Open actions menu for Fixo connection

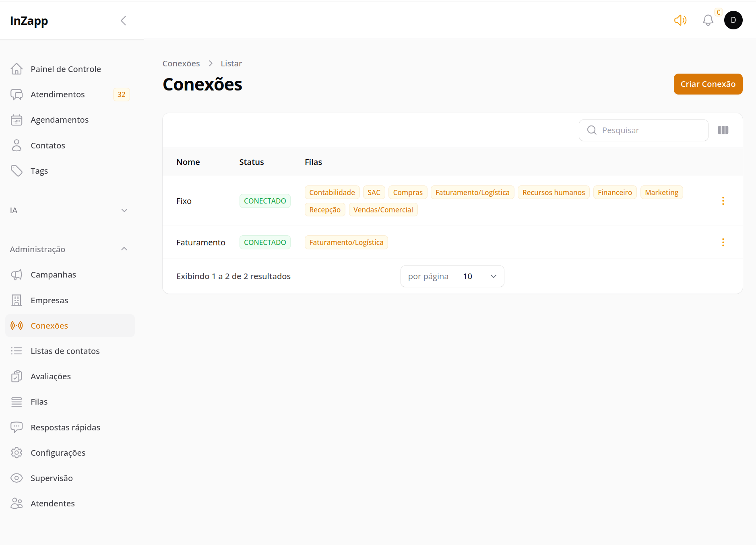pos(723,201)
